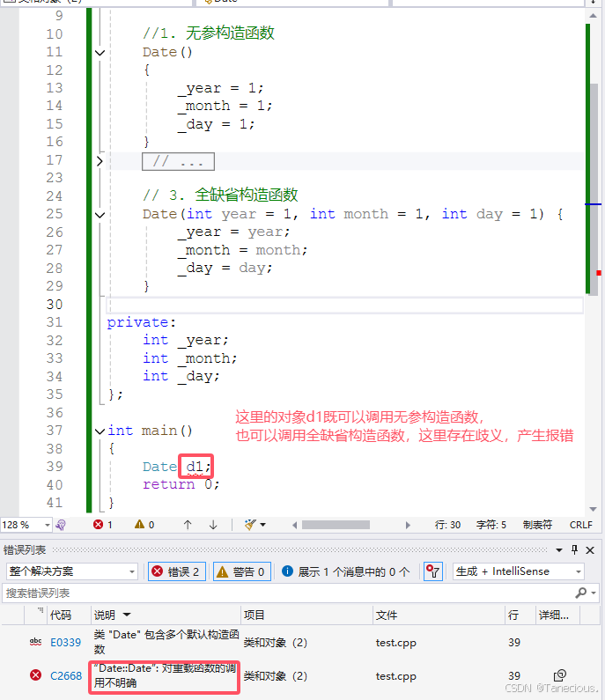The width and height of the screenshot is (605, 700).
Task: Click the red error icon on C2668 row
Action: point(36,675)
